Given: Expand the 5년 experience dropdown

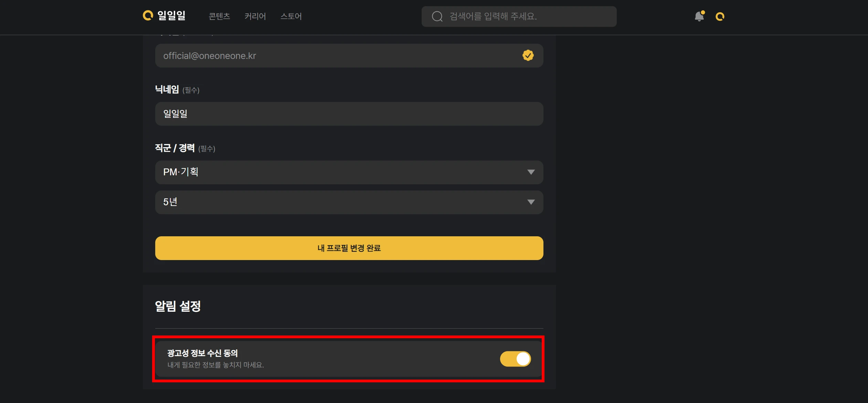Looking at the screenshot, I should click(x=349, y=202).
